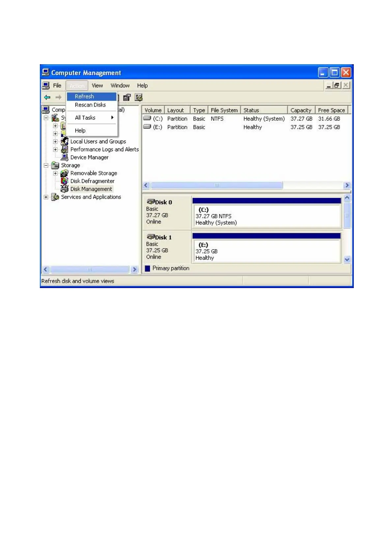Click the volume list scroll left arrow
Screen dimensions: 392x555
click(x=147, y=185)
